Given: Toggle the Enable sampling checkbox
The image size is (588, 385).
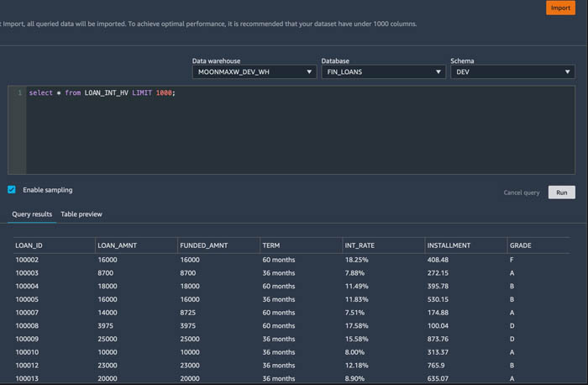Looking at the screenshot, I should pos(12,189).
